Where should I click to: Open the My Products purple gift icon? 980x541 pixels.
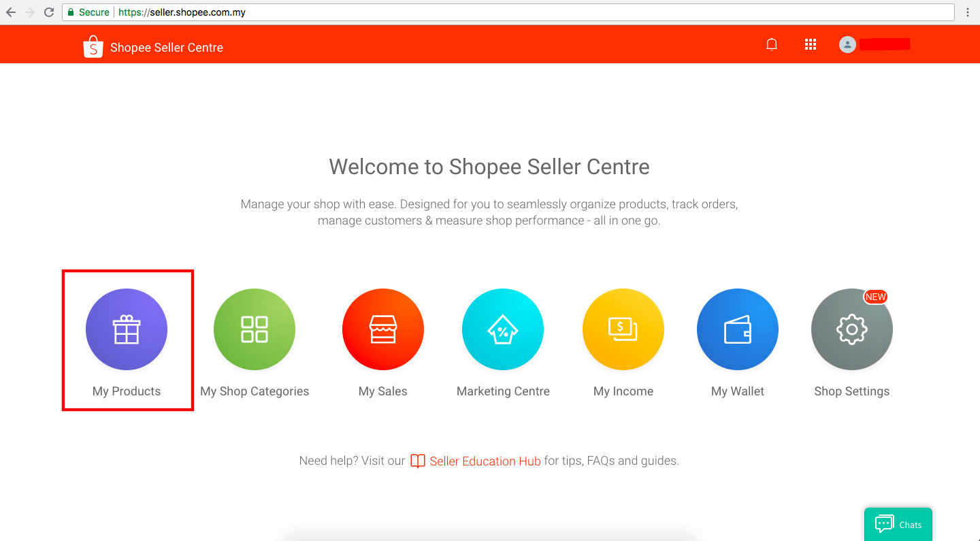point(127,329)
